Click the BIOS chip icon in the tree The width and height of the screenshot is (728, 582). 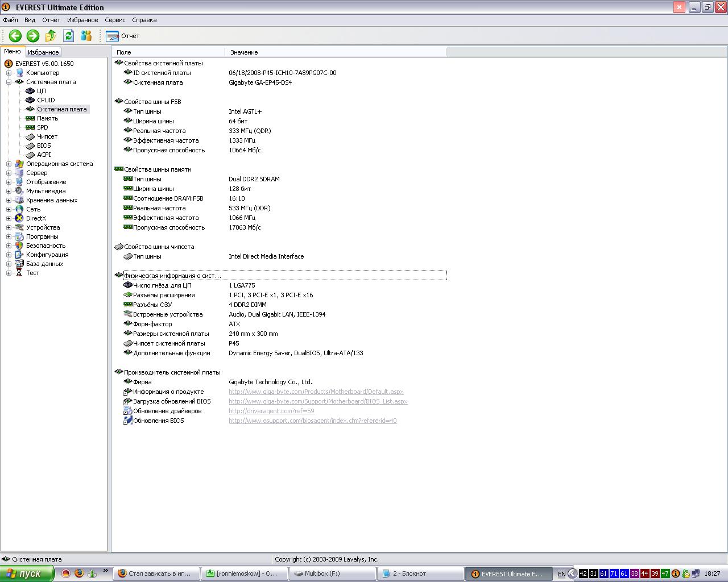coord(30,145)
